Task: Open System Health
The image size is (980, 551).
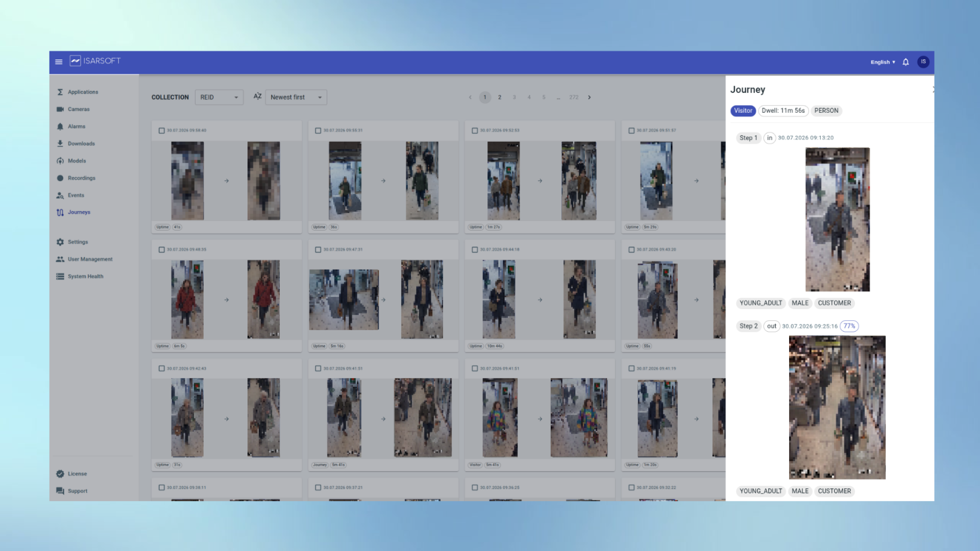Action: tap(85, 277)
